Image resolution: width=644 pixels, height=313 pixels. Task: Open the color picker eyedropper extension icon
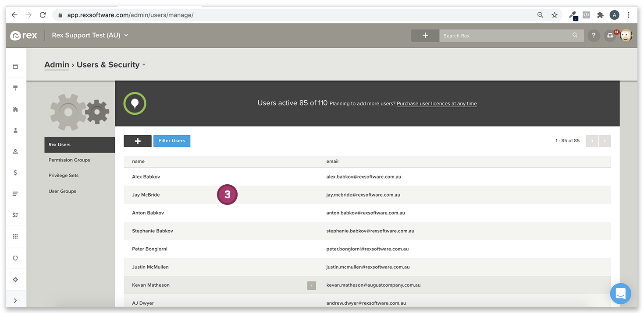coord(573,15)
